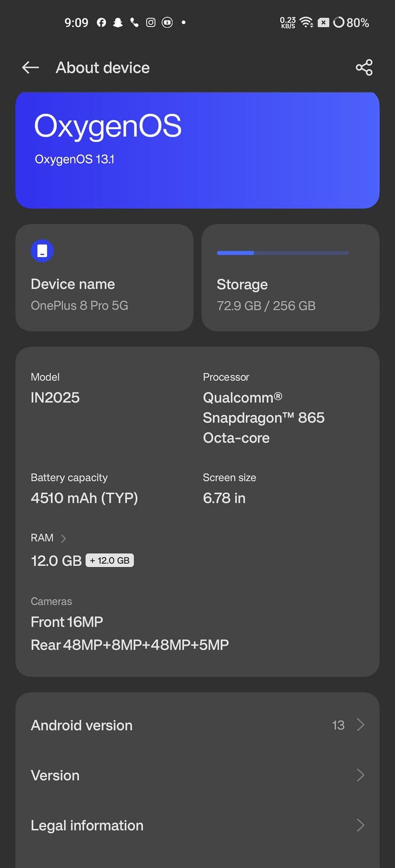The image size is (395, 868).
Task: Open the Storage card
Action: click(290, 278)
